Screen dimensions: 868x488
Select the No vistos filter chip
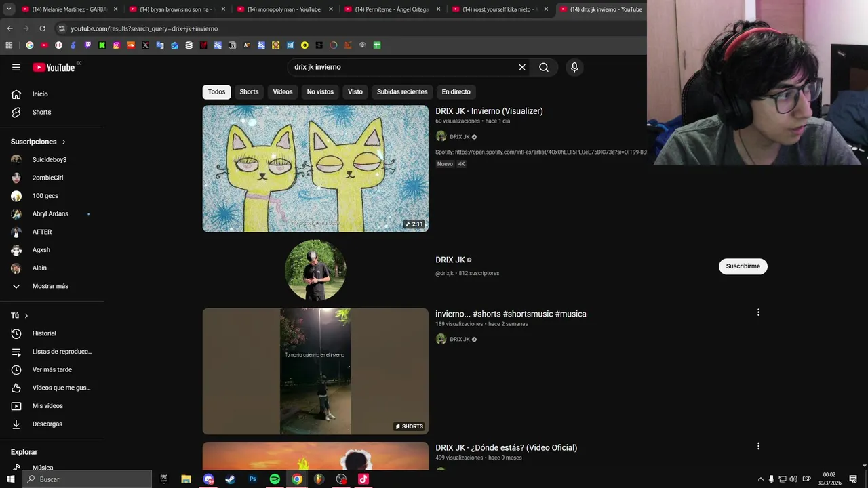click(x=320, y=91)
